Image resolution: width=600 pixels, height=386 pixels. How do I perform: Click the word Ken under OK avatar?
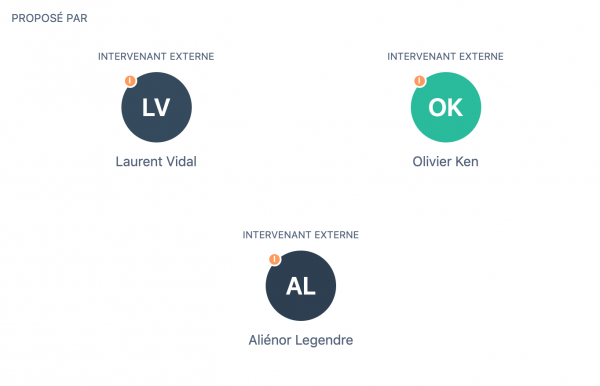pos(467,161)
